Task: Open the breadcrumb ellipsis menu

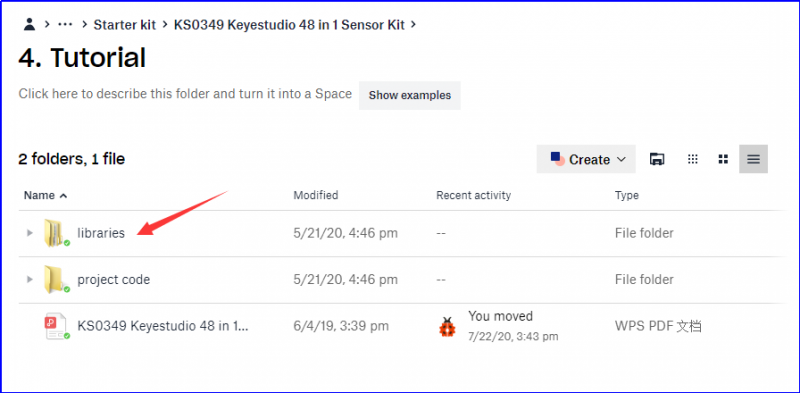Action: tap(65, 24)
